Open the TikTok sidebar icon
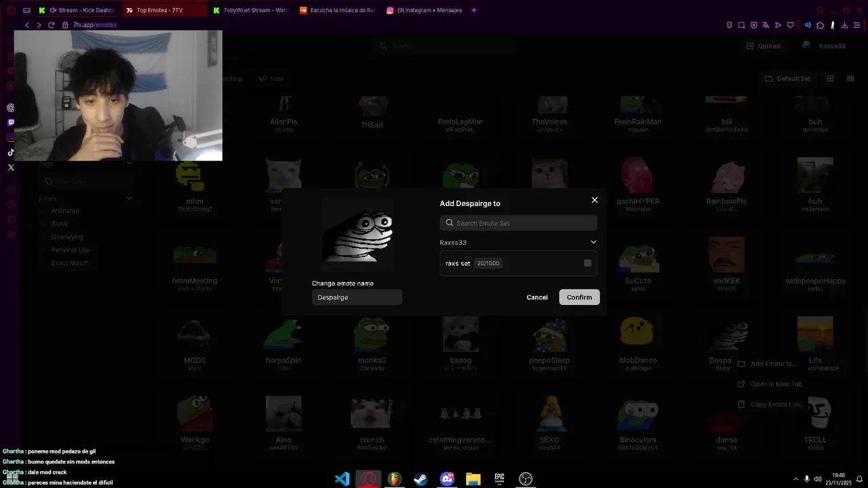The height and width of the screenshot is (488, 868). [11, 152]
